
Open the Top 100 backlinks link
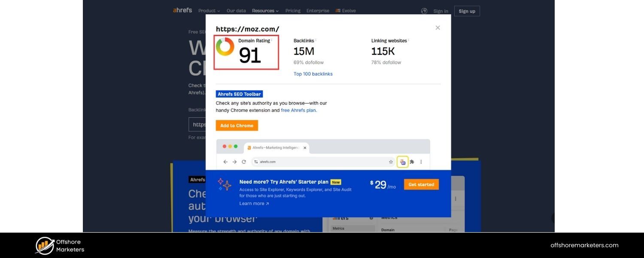[x=313, y=74]
